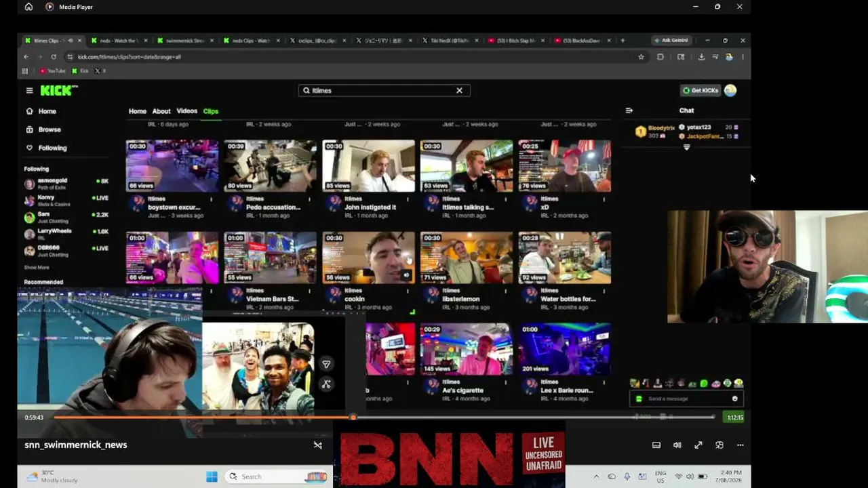The width and height of the screenshot is (868, 488).
Task: Open the Get KICKs button
Action: (701, 90)
